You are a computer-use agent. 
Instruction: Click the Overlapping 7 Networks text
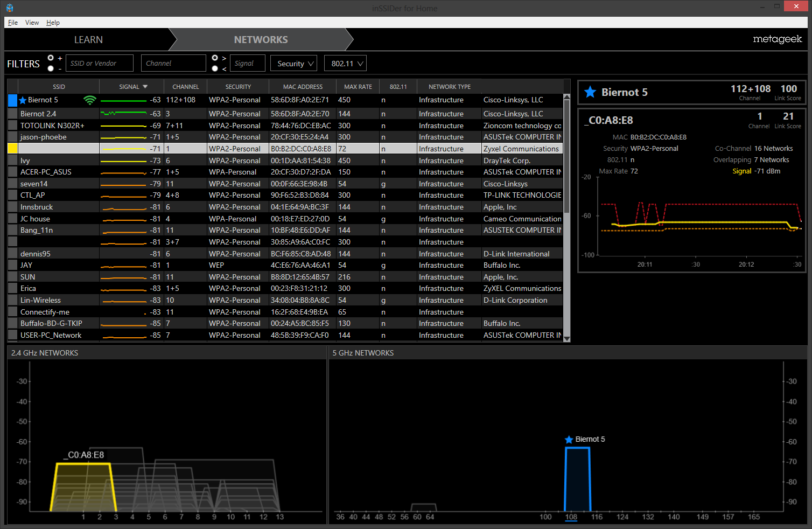751,160
